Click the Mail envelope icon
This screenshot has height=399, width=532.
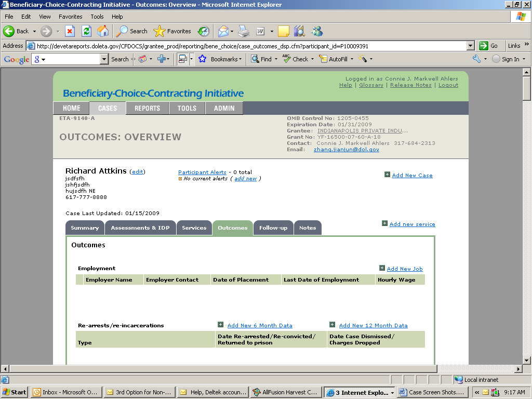click(223, 31)
